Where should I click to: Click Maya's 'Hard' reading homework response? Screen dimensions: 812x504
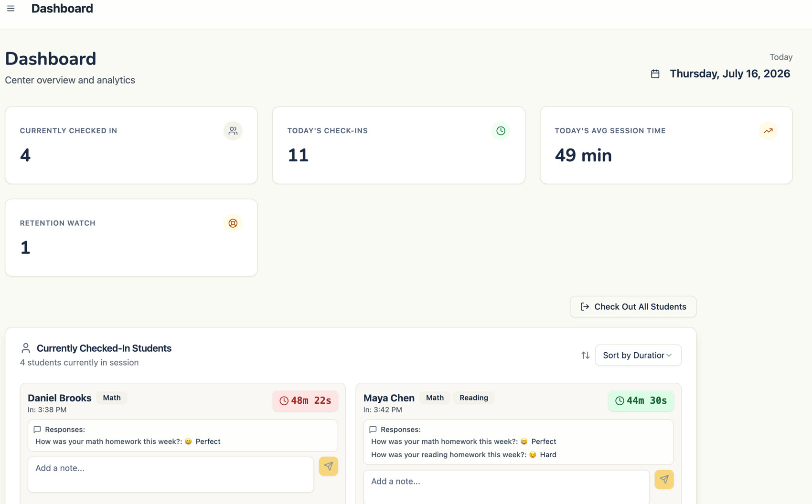coord(548,455)
